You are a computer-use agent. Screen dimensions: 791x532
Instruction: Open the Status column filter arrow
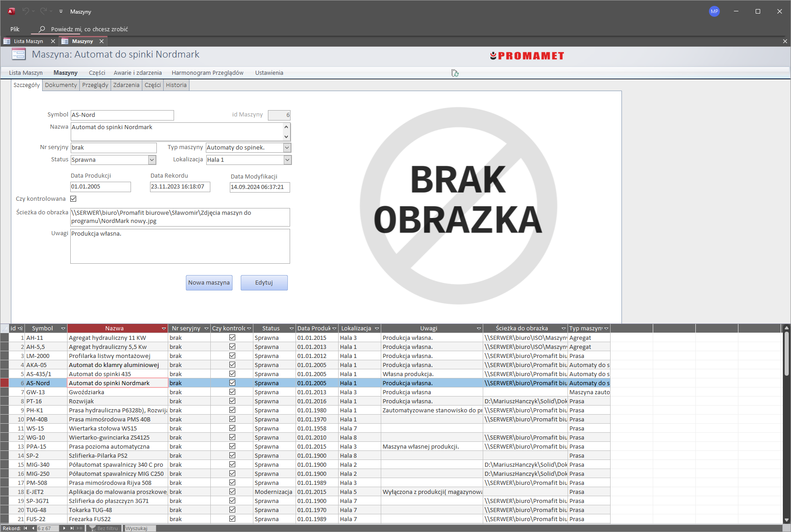click(291, 329)
